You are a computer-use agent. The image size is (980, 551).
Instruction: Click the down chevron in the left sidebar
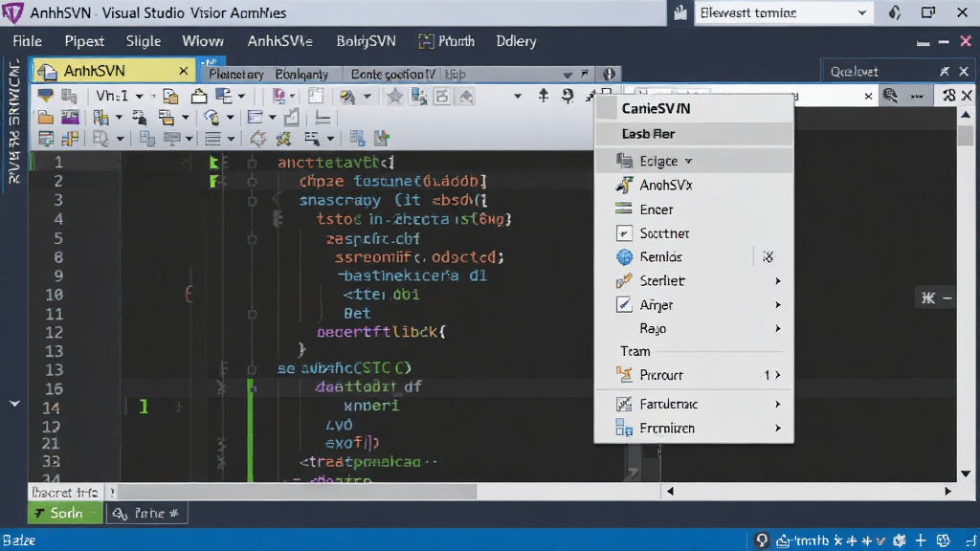point(14,405)
